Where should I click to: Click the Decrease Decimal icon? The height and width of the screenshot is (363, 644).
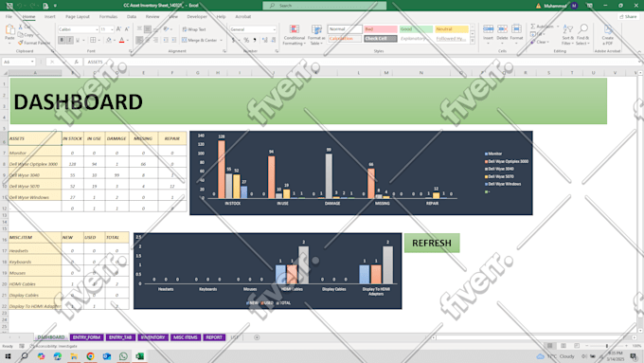[273, 41]
